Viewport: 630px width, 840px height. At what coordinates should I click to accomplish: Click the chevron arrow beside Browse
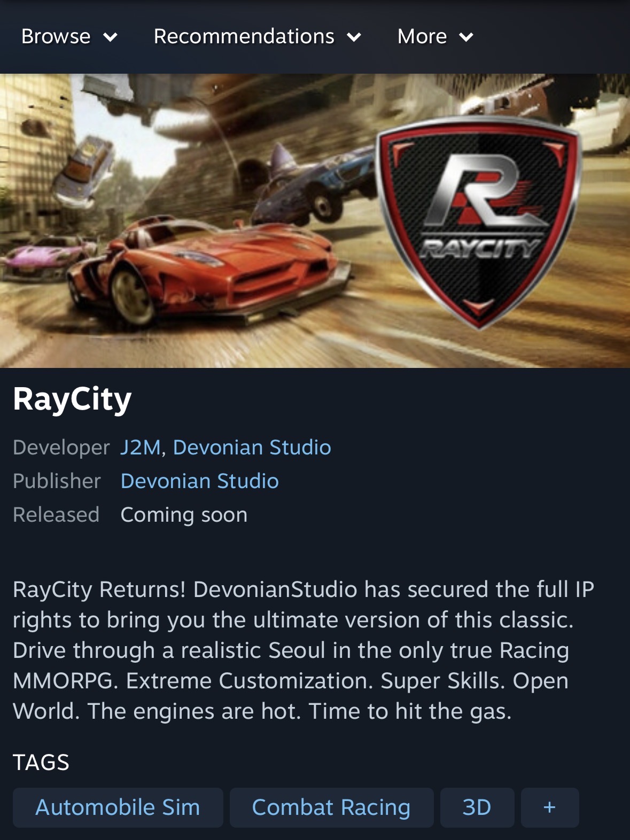click(x=111, y=37)
